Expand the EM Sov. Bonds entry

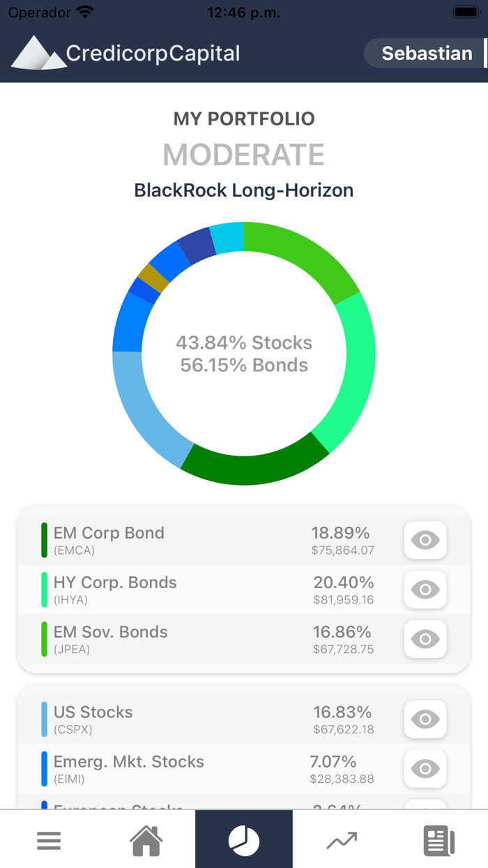(x=425, y=639)
